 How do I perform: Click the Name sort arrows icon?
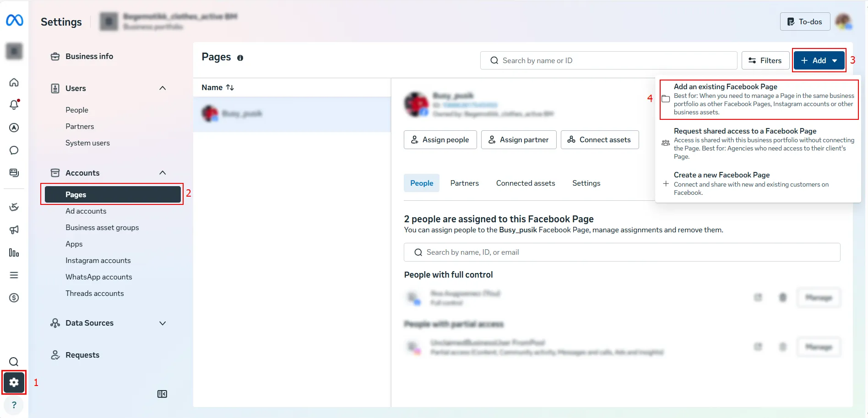click(x=230, y=87)
